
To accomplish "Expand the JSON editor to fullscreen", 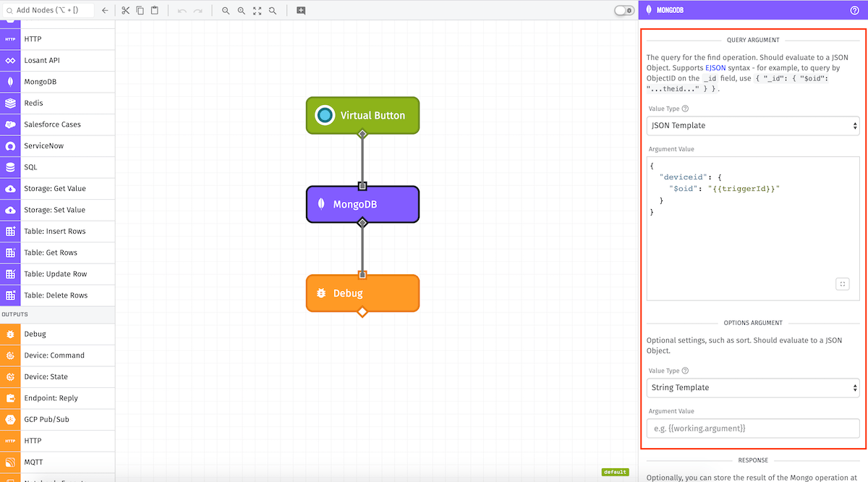I will (842, 284).
